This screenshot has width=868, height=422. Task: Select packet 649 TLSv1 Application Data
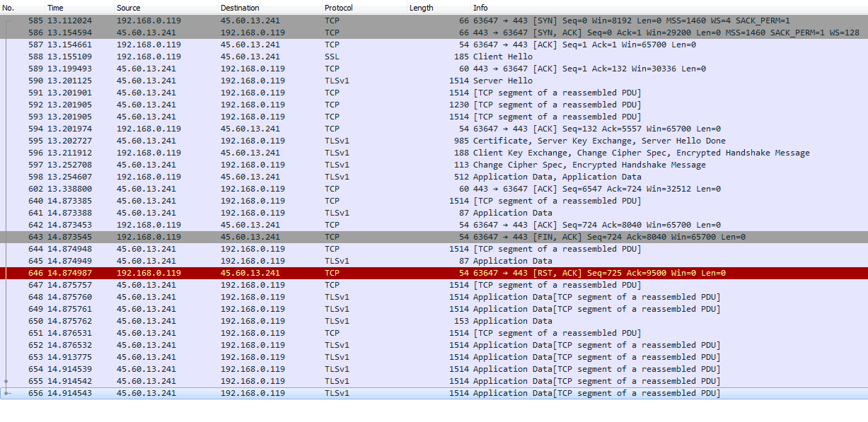(434, 309)
